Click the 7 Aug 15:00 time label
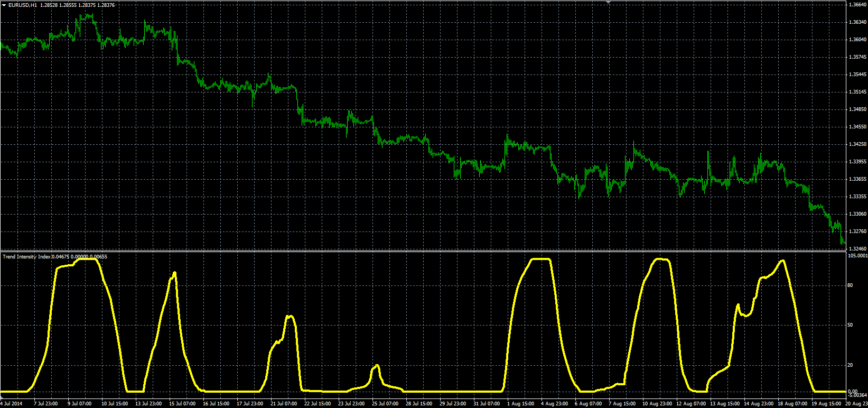The height and width of the screenshot is (408, 868). 621,404
